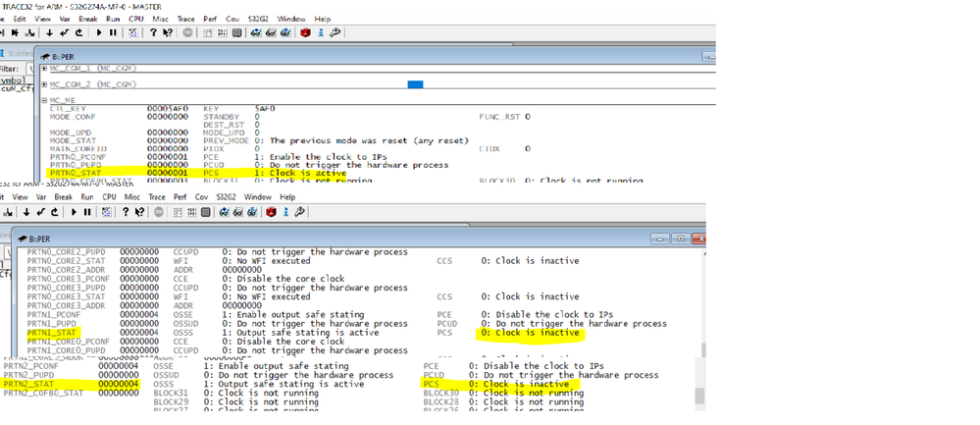Click the dark chip icon in the upper toolbar

pyautogui.click(x=236, y=32)
